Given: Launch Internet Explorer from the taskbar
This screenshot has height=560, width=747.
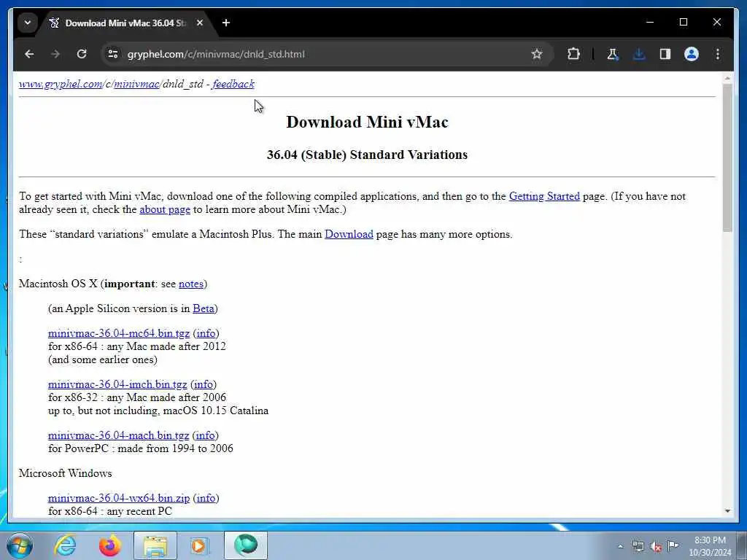Looking at the screenshot, I should click(x=65, y=545).
